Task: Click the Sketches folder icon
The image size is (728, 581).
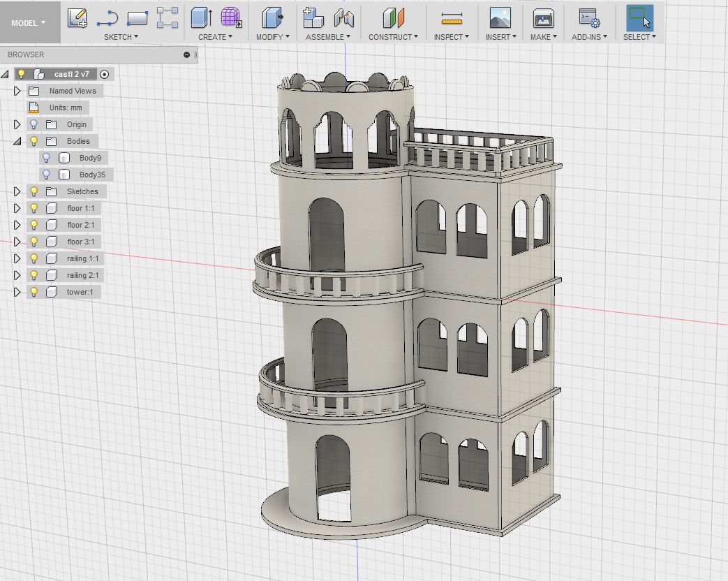Action: pyautogui.click(x=51, y=191)
